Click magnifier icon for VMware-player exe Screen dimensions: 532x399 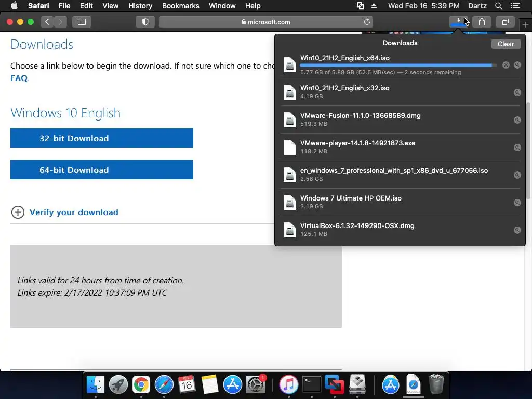[x=517, y=147]
